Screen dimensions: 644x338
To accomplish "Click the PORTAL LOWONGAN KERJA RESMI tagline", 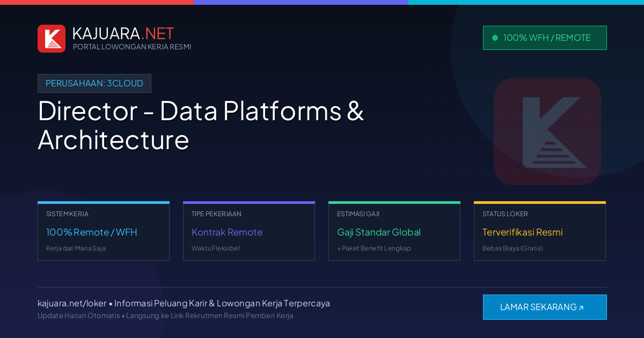I will click(132, 47).
